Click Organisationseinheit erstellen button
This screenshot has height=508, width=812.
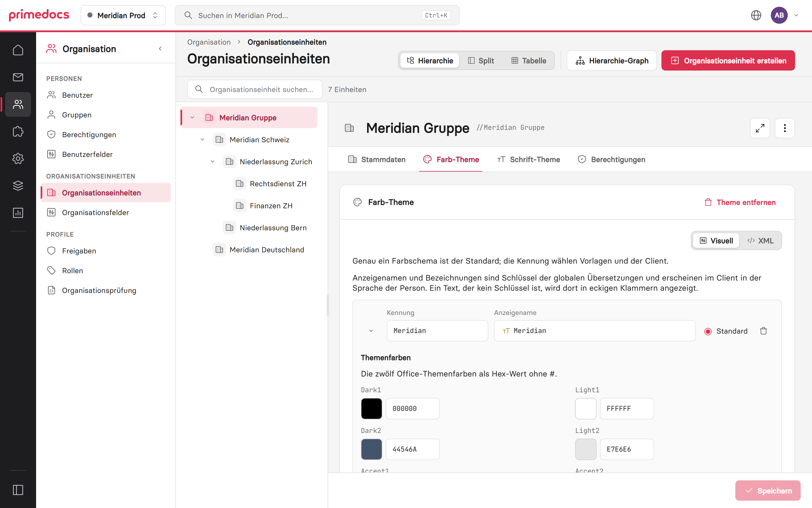click(728, 60)
